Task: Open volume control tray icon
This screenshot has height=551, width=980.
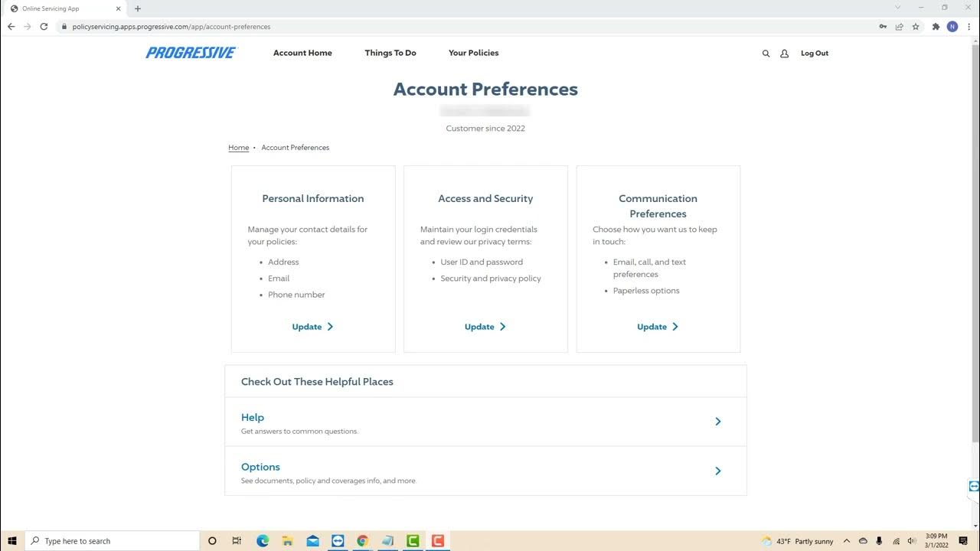Action: [911, 541]
